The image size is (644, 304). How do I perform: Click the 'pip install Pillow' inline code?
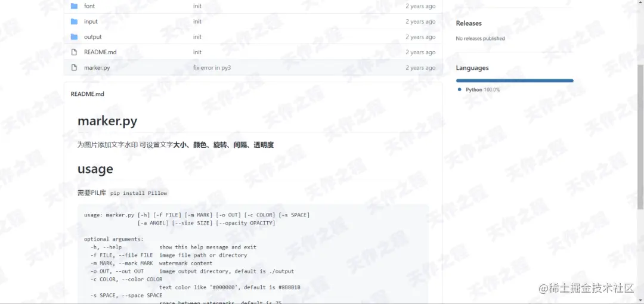pos(139,193)
